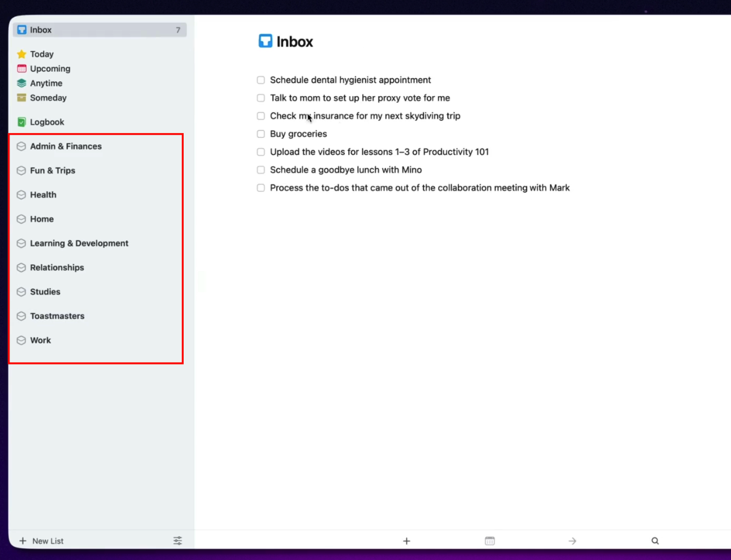Select 'Check my insurance for my next skydiving trip'

(365, 116)
